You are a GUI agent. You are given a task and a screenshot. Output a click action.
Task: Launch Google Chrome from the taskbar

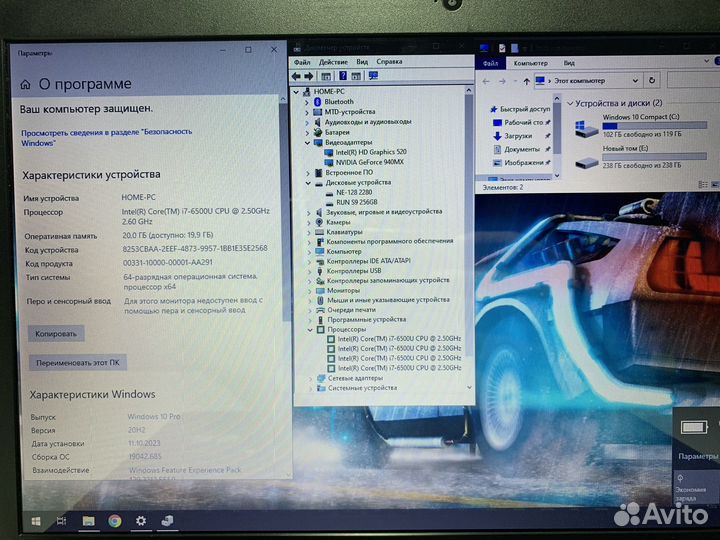[x=115, y=521]
